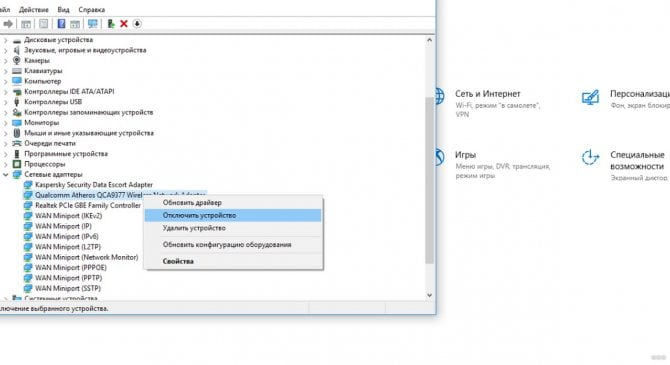This screenshot has height=365, width=670.
Task: Click the Show/Hide Console Tree toolbar icon
Action: (x=26, y=24)
